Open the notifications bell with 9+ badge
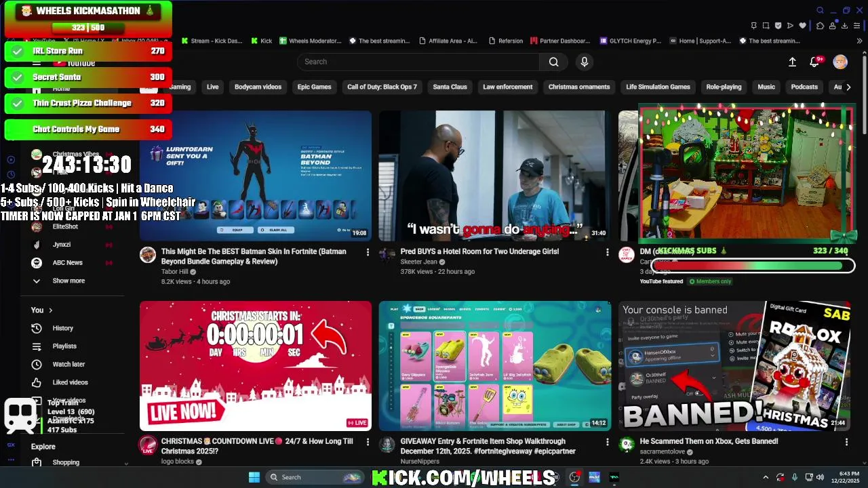Viewport: 868px width, 488px height. [x=815, y=62]
